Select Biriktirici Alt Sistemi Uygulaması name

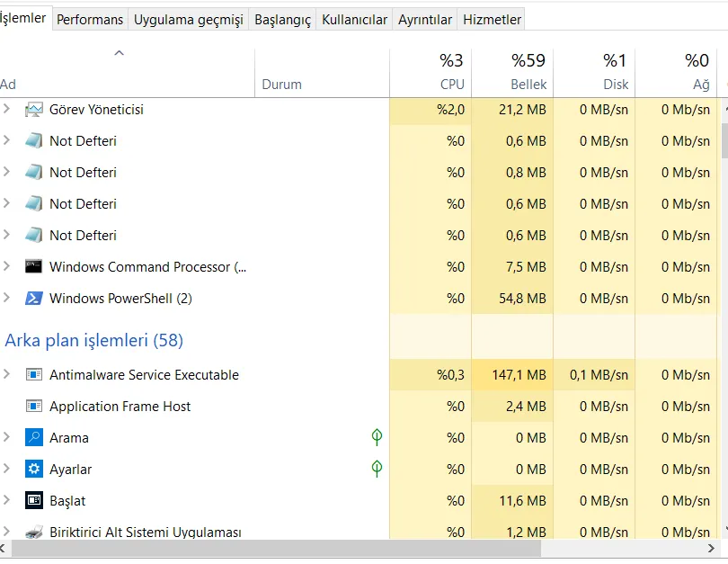[146, 532]
